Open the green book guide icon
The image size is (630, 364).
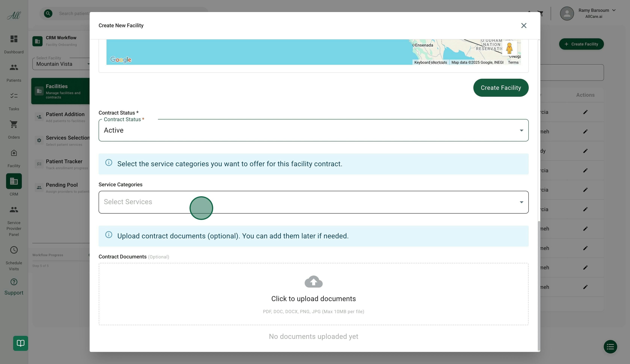(x=20, y=343)
